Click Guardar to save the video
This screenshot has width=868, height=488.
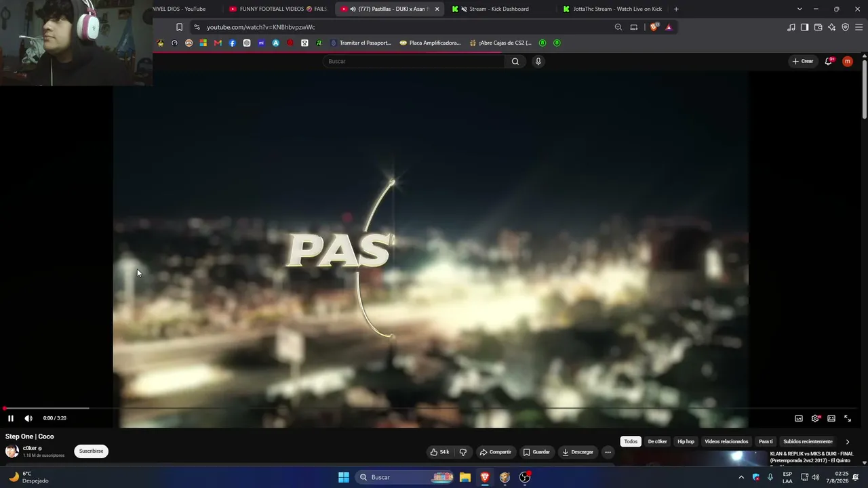536,452
